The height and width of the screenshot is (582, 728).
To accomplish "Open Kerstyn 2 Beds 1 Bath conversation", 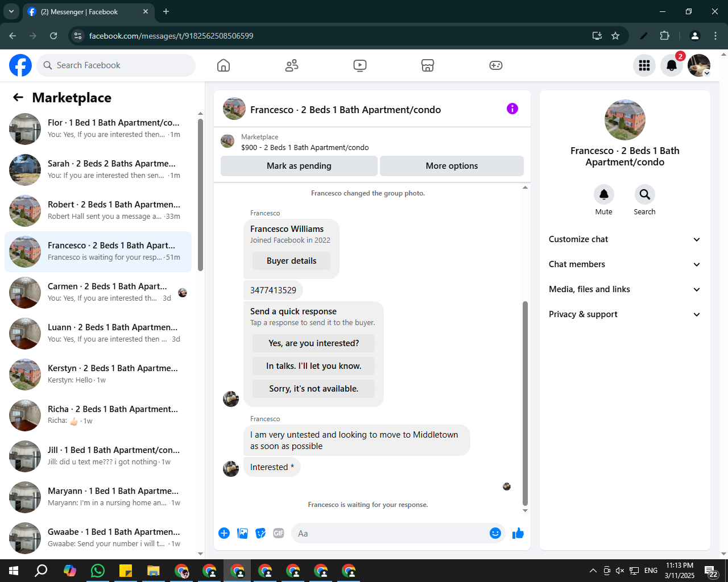I will pos(98,375).
